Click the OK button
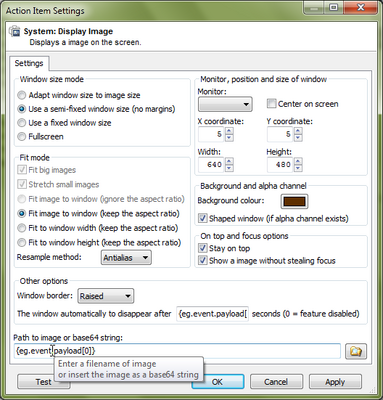Viewport: 383px width, 400px height. 218,382
